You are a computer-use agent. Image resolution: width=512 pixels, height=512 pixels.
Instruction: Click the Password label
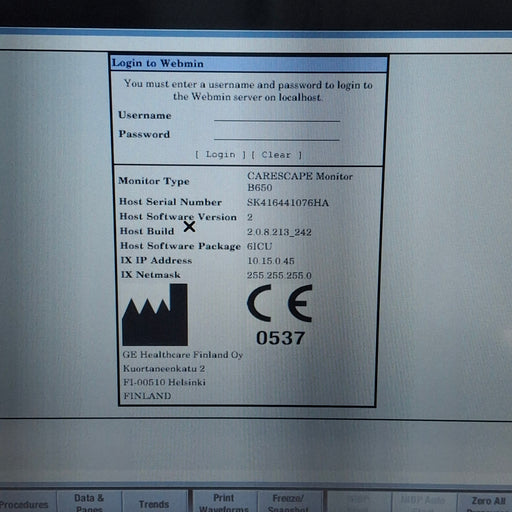144,134
